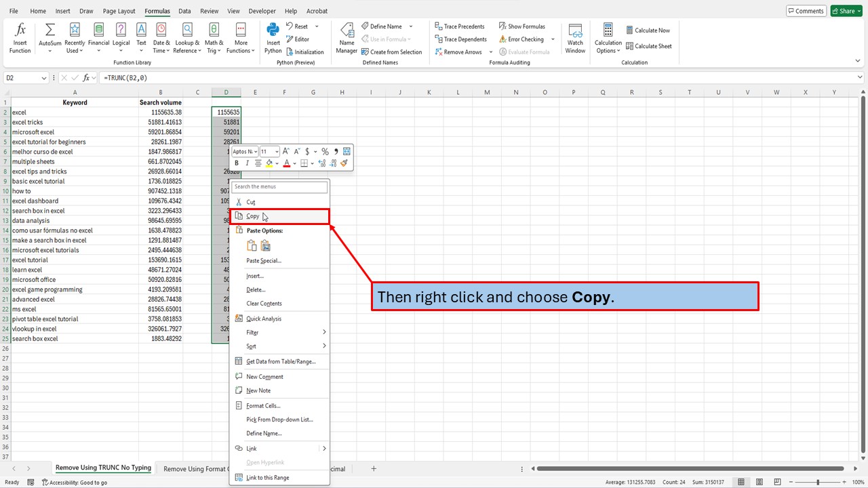The width and height of the screenshot is (868, 488).
Task: Toggle italic on the mini toolbar
Action: (247, 163)
